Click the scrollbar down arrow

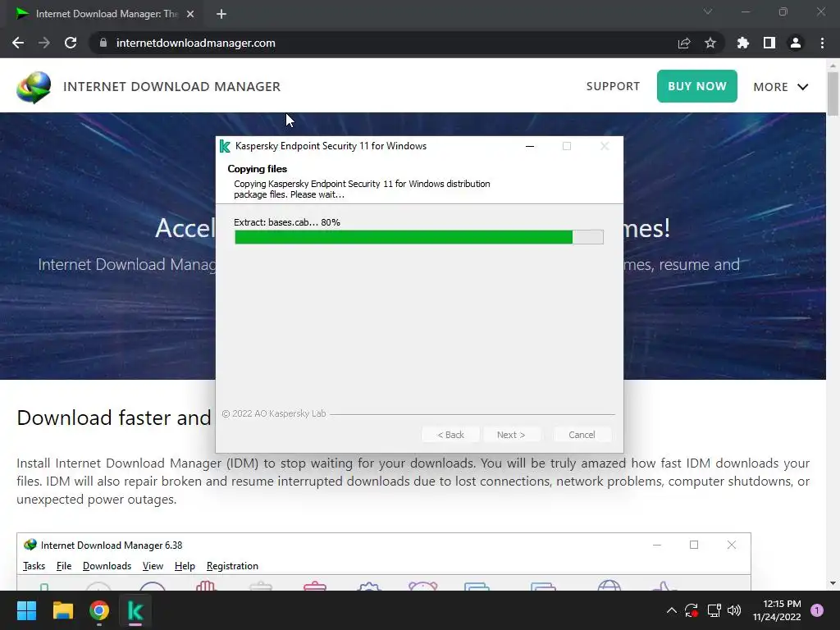pos(833,583)
